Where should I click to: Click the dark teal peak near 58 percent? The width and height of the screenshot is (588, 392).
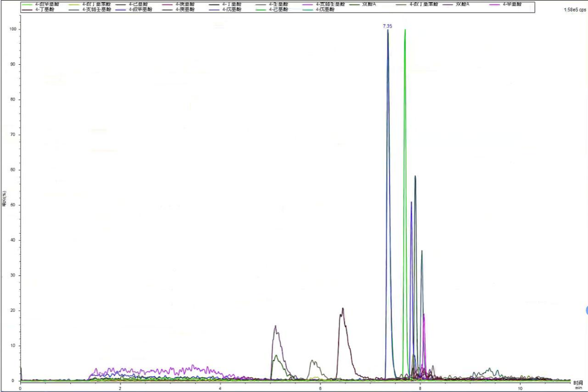(415, 176)
